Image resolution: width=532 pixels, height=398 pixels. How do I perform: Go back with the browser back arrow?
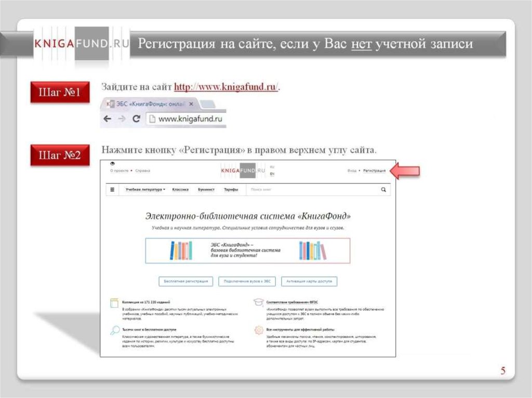[107, 119]
